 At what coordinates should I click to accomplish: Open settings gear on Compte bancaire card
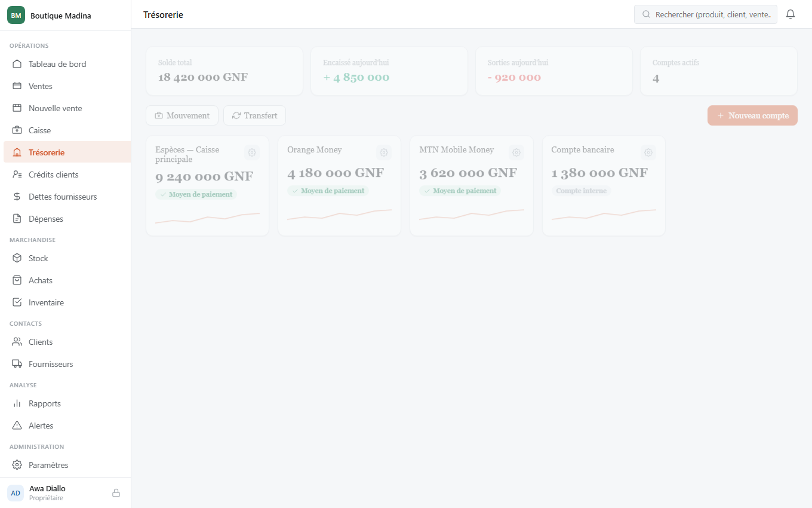pos(648,152)
